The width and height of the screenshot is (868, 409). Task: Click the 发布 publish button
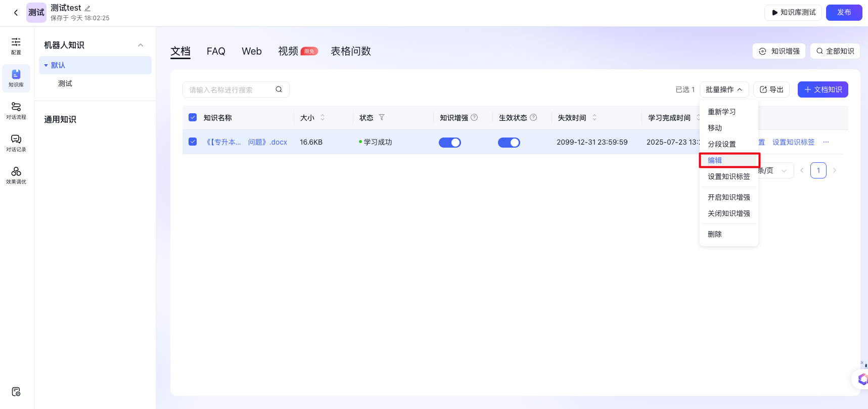pyautogui.click(x=844, y=12)
